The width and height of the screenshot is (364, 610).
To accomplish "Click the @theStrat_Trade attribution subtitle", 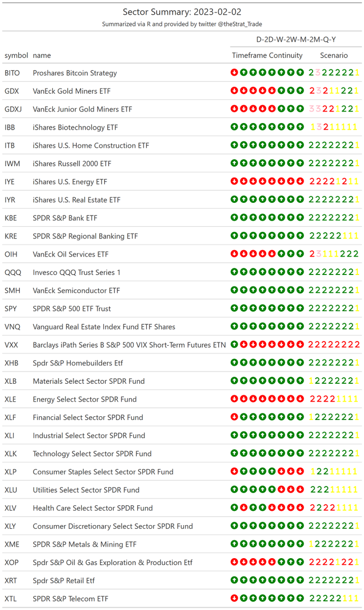I will tap(182, 24).
